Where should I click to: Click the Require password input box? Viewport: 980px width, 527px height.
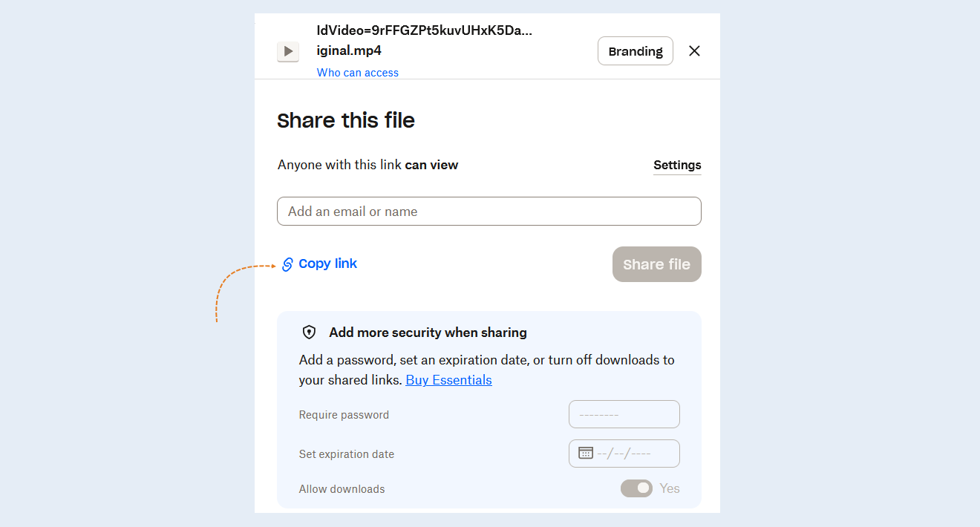[x=624, y=414]
